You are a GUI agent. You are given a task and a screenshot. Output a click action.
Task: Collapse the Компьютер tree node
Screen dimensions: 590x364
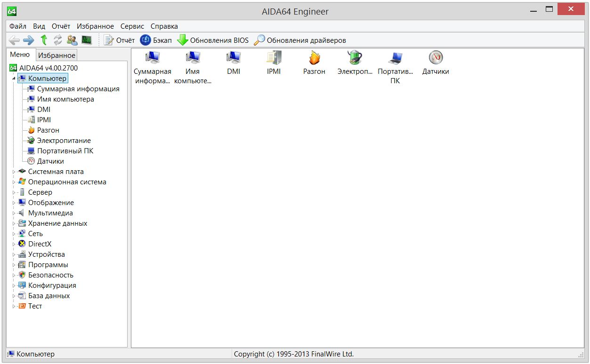click(x=14, y=79)
